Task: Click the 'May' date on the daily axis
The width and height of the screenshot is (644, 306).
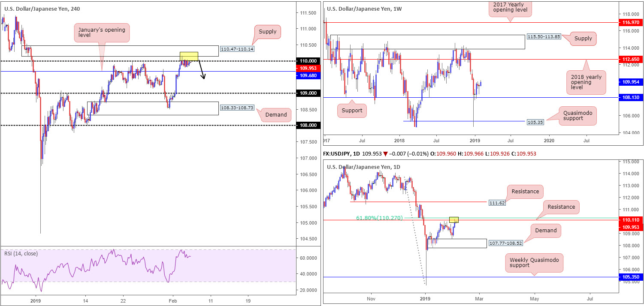Action: pyautogui.click(x=535, y=298)
